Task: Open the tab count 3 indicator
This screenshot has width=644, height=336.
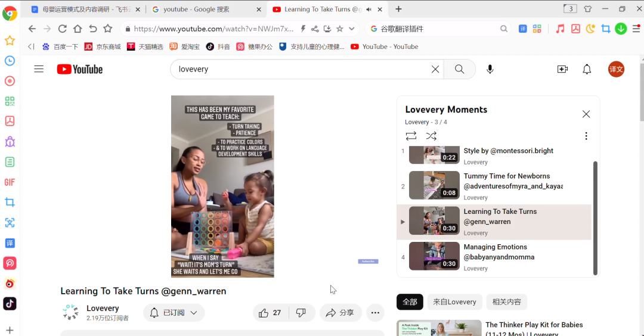Action: point(570,8)
